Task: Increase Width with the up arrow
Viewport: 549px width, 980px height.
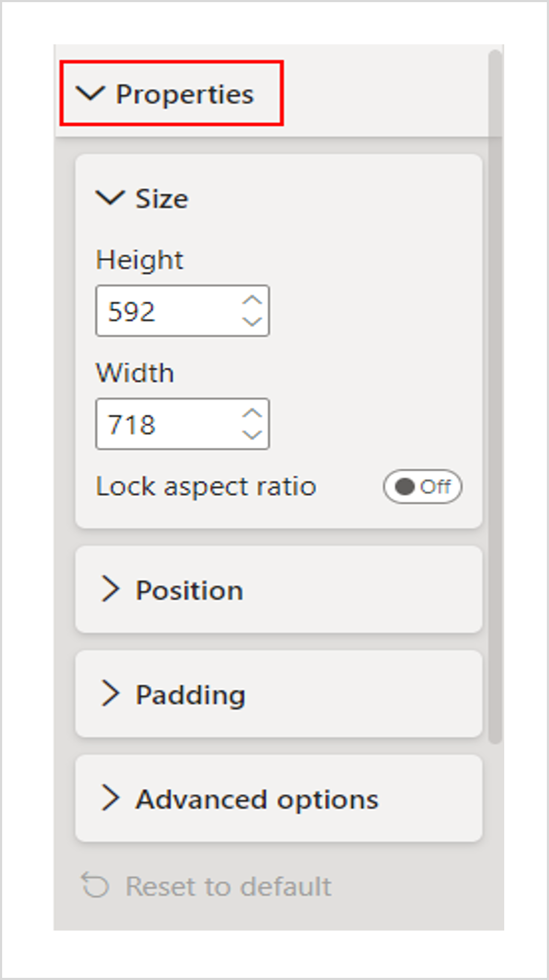Action: [x=252, y=413]
